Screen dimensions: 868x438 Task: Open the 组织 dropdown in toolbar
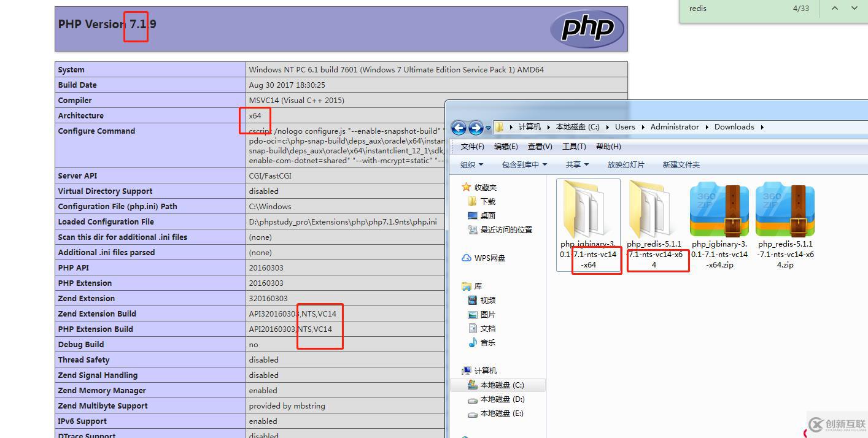click(471, 164)
